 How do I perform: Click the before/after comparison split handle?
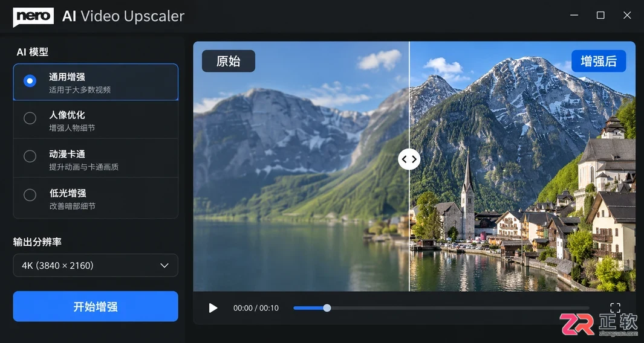[x=409, y=159]
